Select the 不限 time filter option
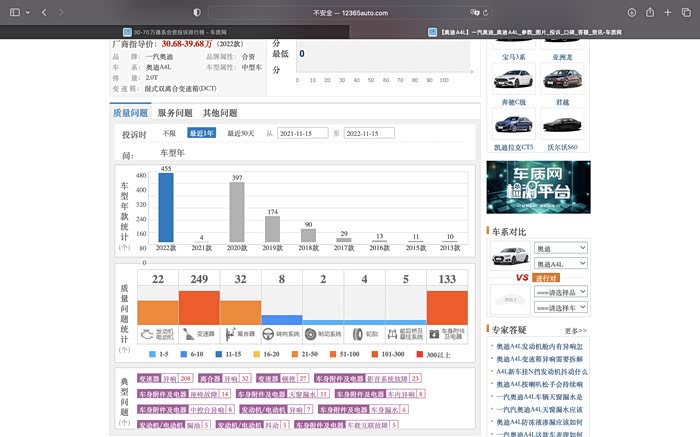Viewport: 700px width, 437px height. tap(169, 133)
